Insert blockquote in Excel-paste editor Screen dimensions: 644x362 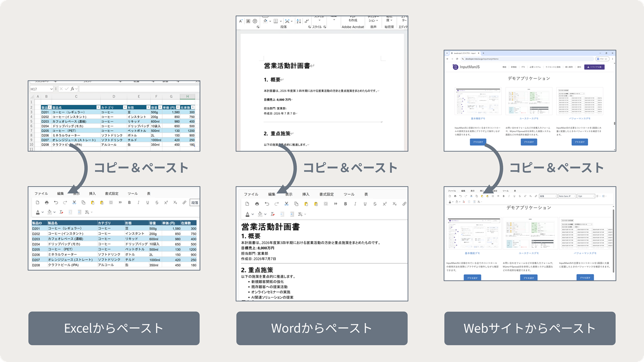pyautogui.click(x=120, y=203)
